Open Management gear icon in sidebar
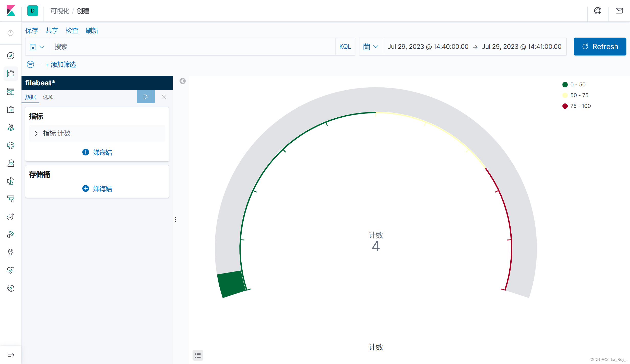Image resolution: width=630 pixels, height=364 pixels. (11, 288)
